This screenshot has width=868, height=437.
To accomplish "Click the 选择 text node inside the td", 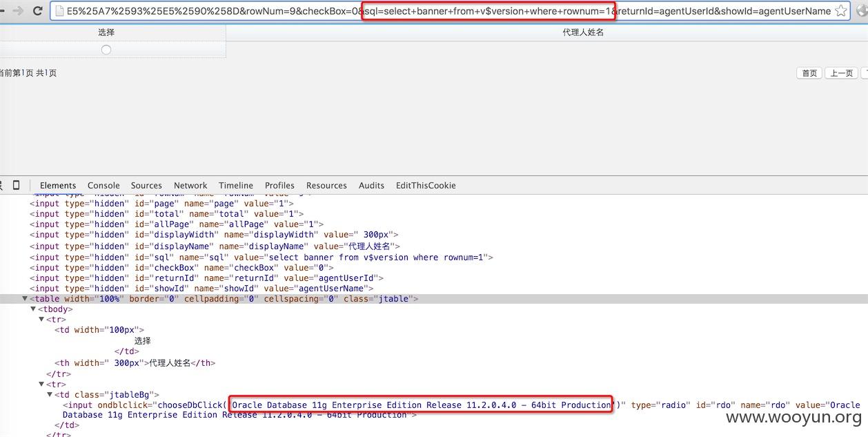I will (142, 341).
